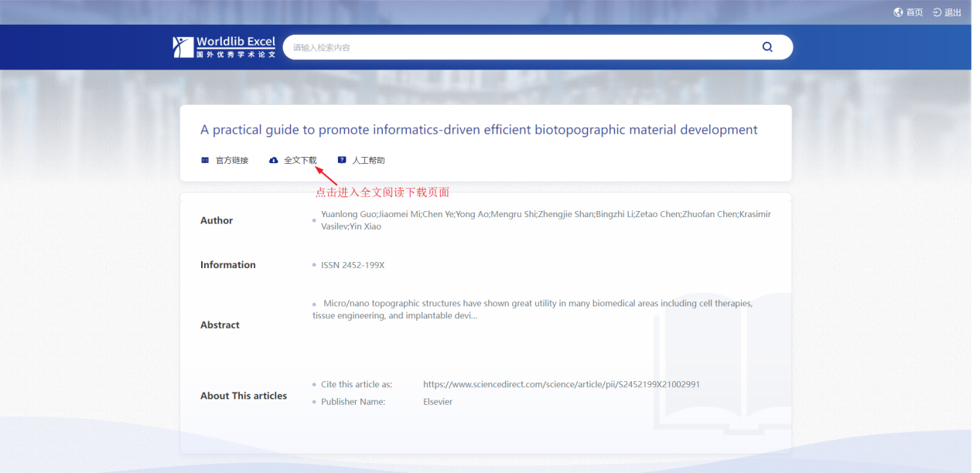This screenshot has height=473, width=980.
Task: Open 全文下载 full text download
Action: (x=300, y=161)
